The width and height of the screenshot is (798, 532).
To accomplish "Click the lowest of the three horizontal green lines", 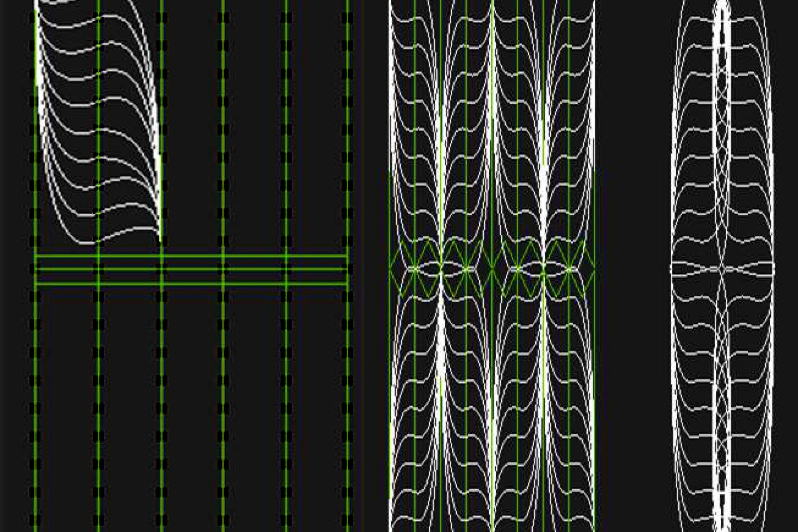I will pos(191,284).
